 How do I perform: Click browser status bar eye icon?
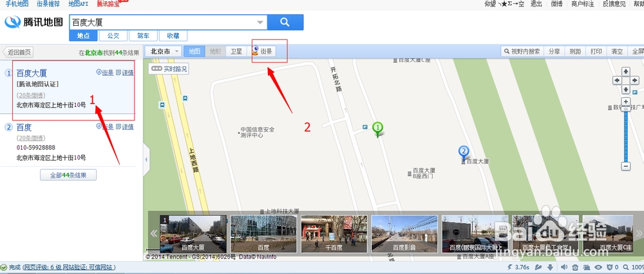[x=599, y=268]
